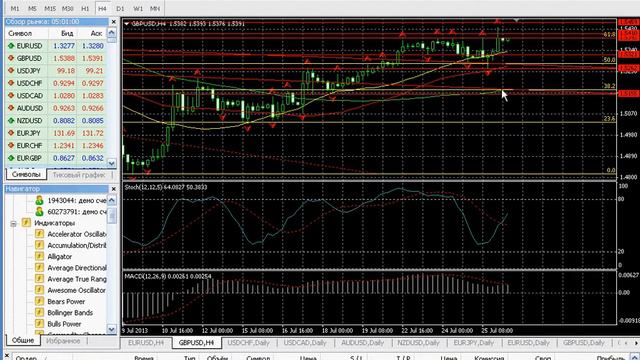
Task: Open the GBPUSD,Daily chart tab
Action: (584, 343)
